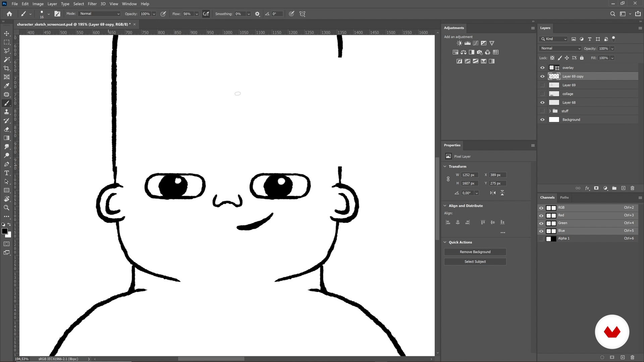The image size is (644, 362).
Task: Toggle airbrush build-up effects
Action: click(x=206, y=14)
